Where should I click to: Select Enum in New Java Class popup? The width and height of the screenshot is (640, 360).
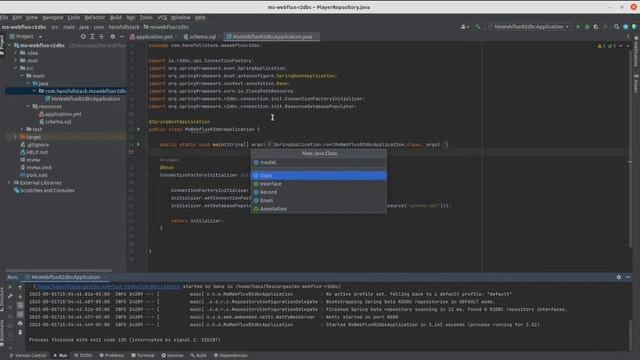pos(319,200)
